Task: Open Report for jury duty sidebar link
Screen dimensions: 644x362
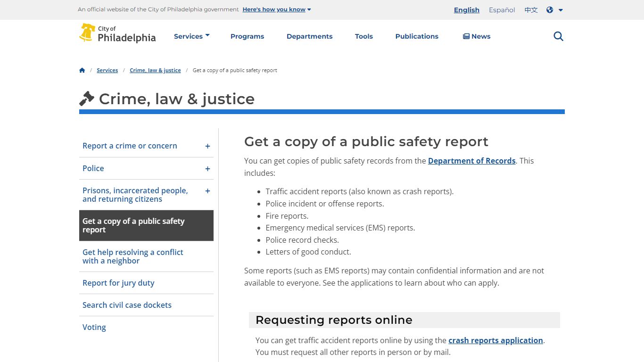Action: [118, 283]
